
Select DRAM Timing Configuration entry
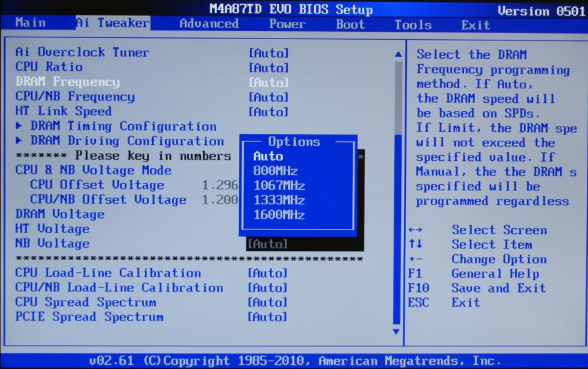(123, 126)
